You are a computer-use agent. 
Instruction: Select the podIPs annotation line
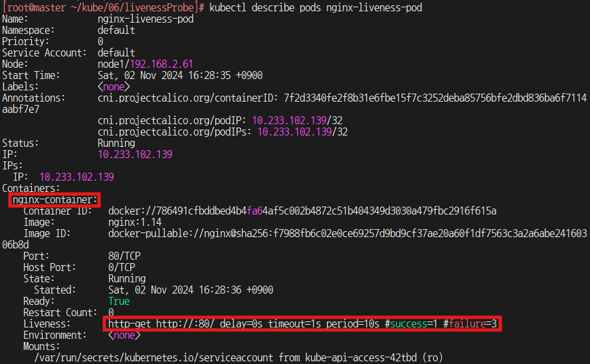[223, 132]
